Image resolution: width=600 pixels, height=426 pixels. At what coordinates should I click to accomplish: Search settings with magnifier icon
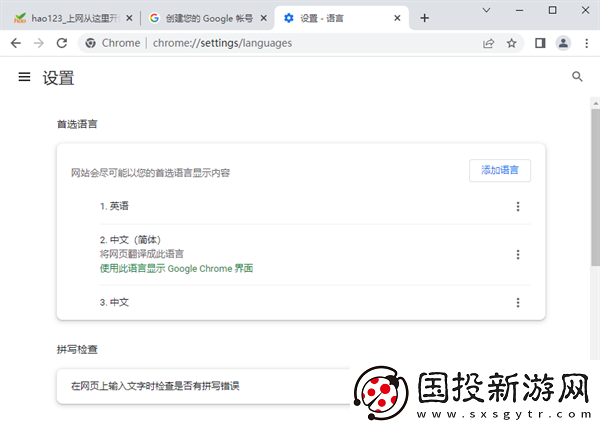coord(577,77)
